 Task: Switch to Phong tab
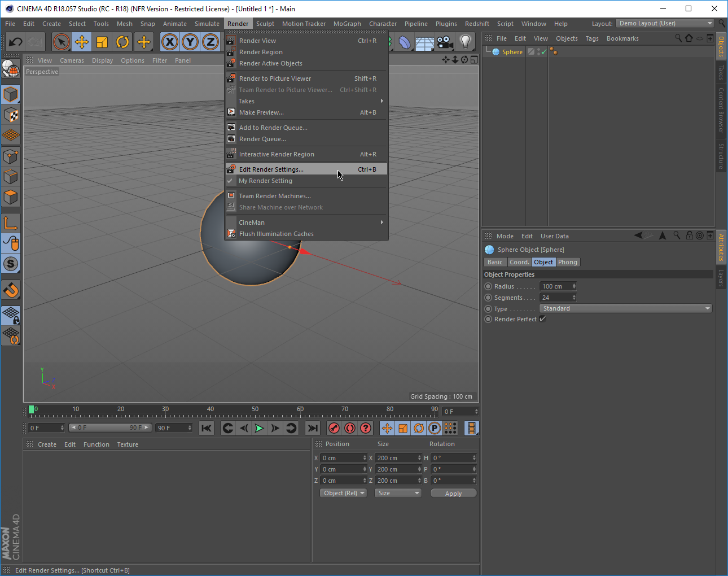point(568,262)
